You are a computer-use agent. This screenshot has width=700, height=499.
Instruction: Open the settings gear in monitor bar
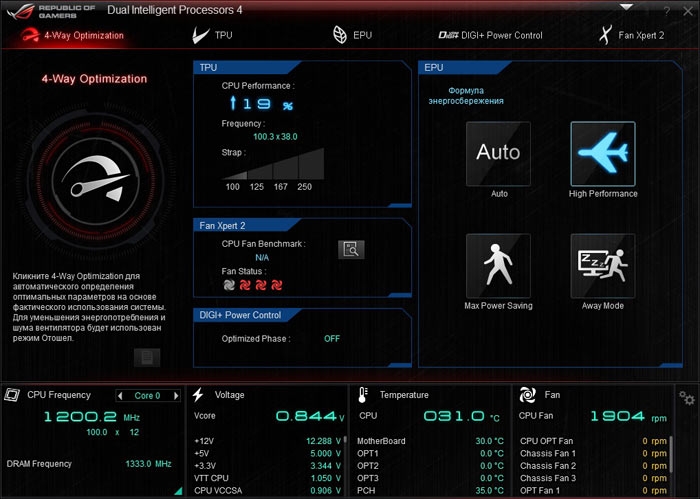point(686,398)
